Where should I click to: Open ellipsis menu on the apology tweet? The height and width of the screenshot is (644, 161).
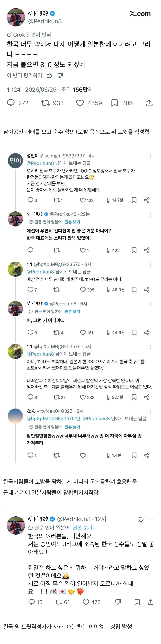(151, 519)
